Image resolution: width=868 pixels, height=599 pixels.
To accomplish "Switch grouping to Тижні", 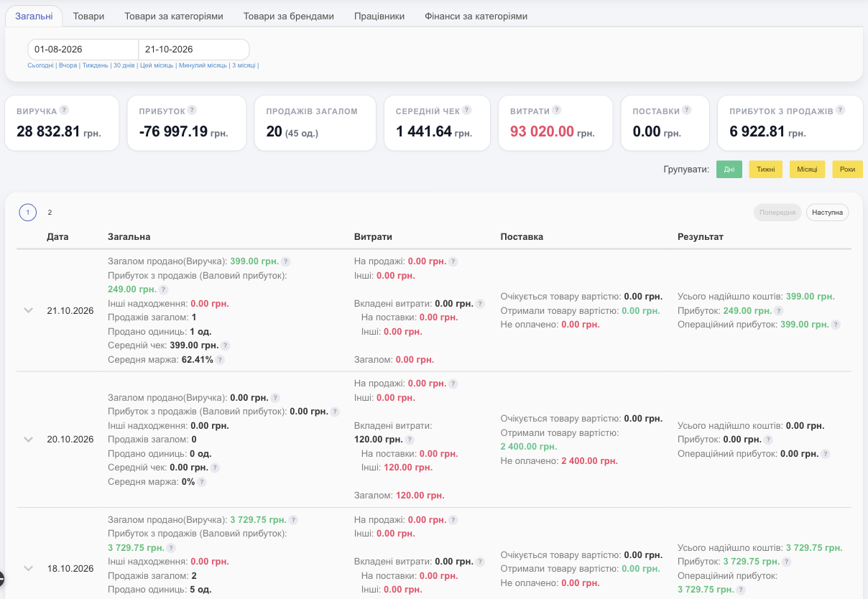I will pyautogui.click(x=766, y=170).
